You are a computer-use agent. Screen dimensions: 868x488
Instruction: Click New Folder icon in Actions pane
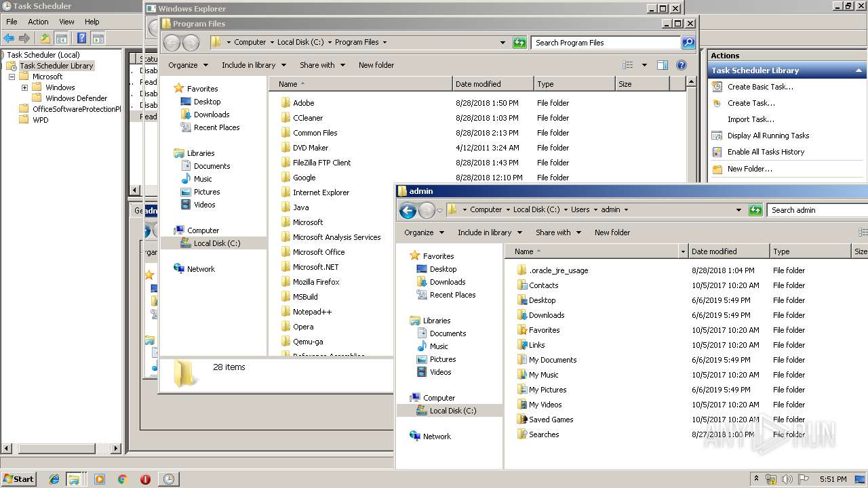point(717,169)
